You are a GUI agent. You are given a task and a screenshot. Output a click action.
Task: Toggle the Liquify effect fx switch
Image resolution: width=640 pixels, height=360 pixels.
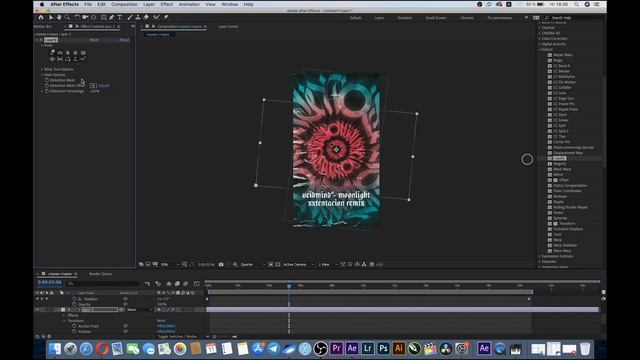click(41, 40)
